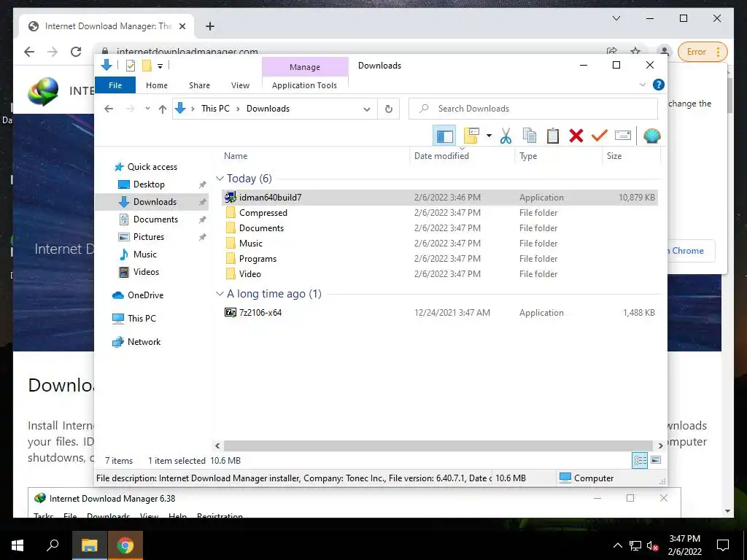Click the Cut scissors icon
The width and height of the screenshot is (747, 560).
[506, 136]
